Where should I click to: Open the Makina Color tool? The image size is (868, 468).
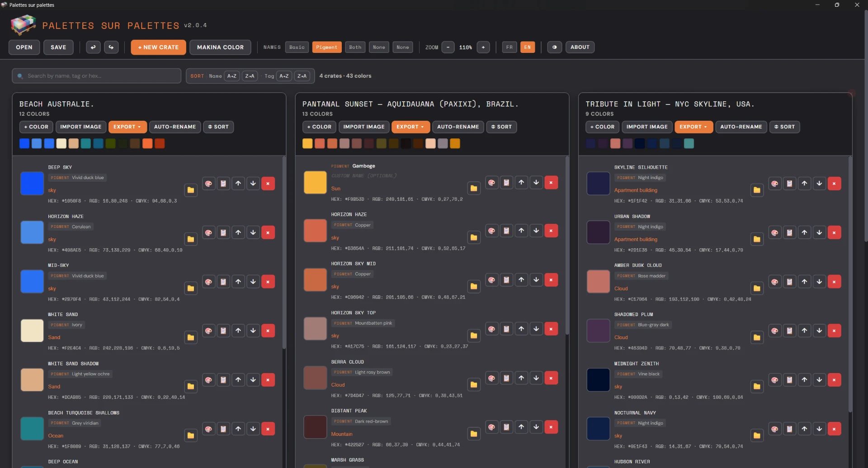click(x=220, y=47)
